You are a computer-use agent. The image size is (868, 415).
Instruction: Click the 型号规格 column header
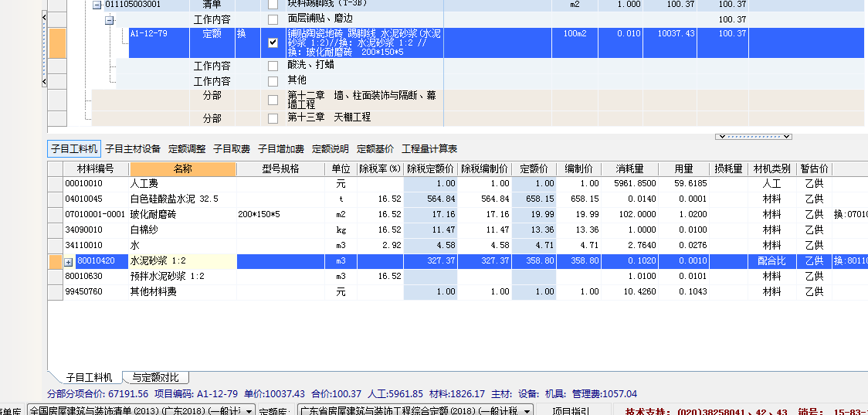280,169
